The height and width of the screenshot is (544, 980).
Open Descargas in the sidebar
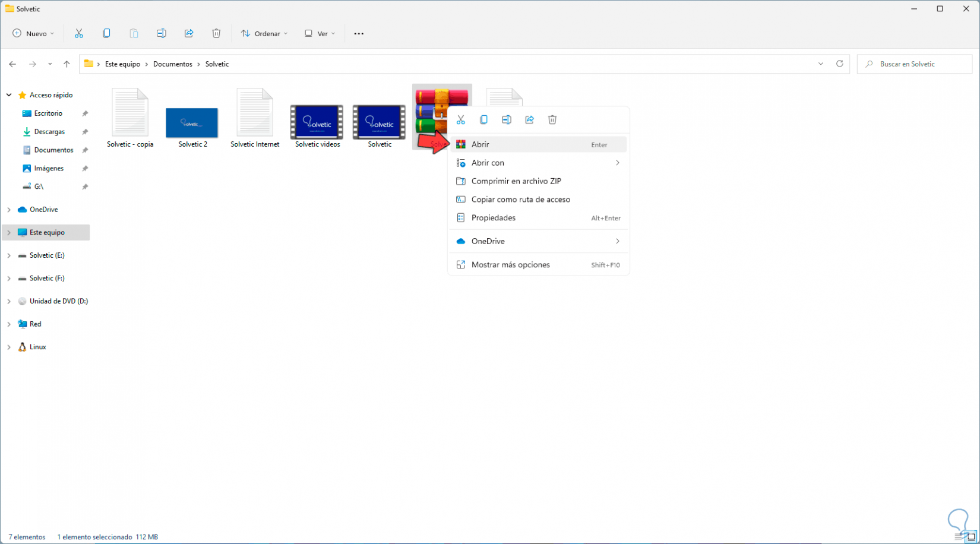pos(49,132)
